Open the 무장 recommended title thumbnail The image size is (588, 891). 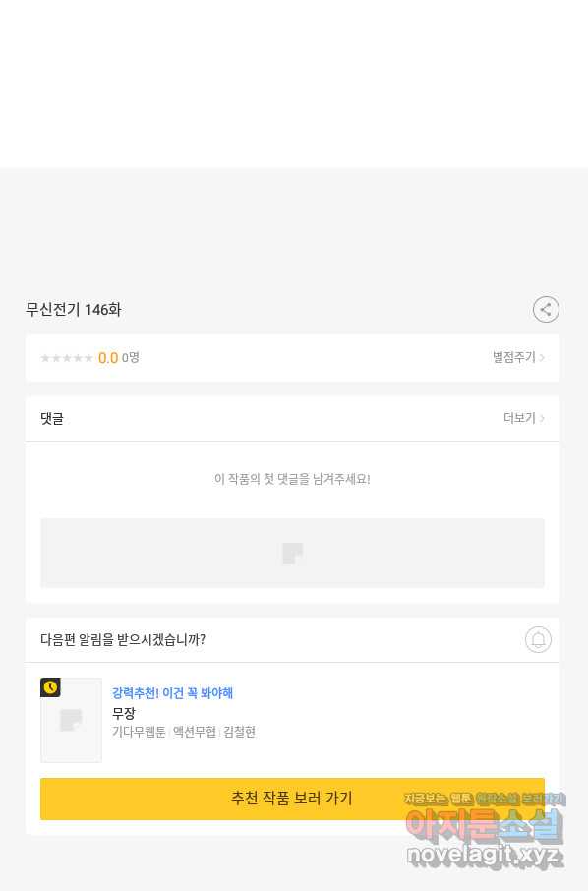pyautogui.click(x=71, y=720)
